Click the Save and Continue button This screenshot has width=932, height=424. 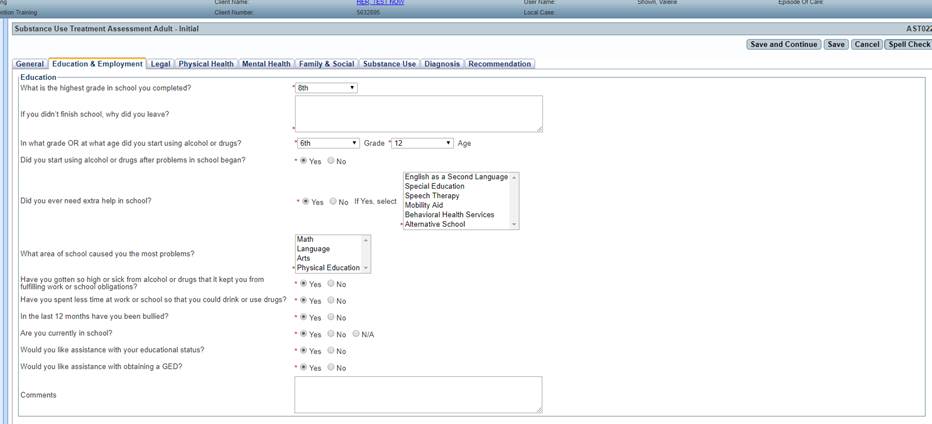click(x=784, y=44)
